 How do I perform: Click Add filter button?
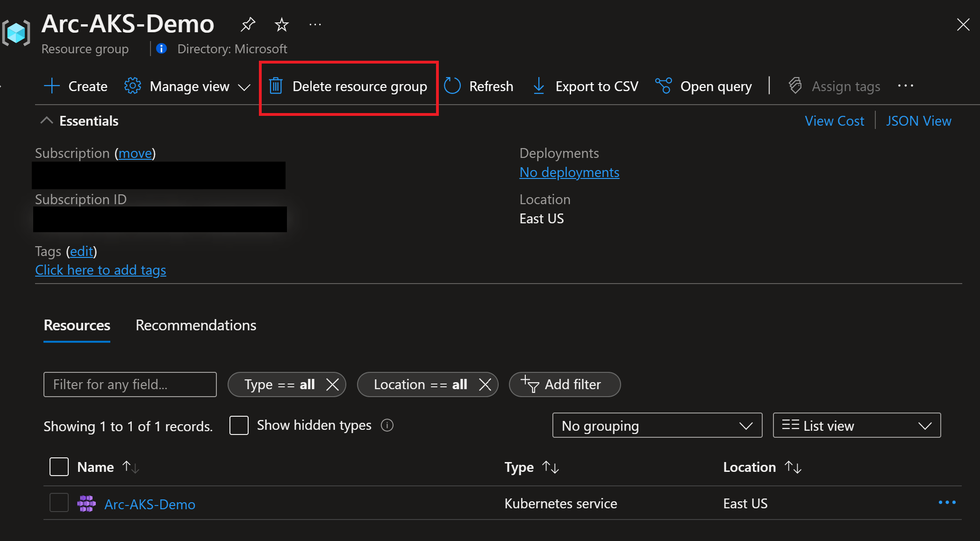tap(565, 384)
